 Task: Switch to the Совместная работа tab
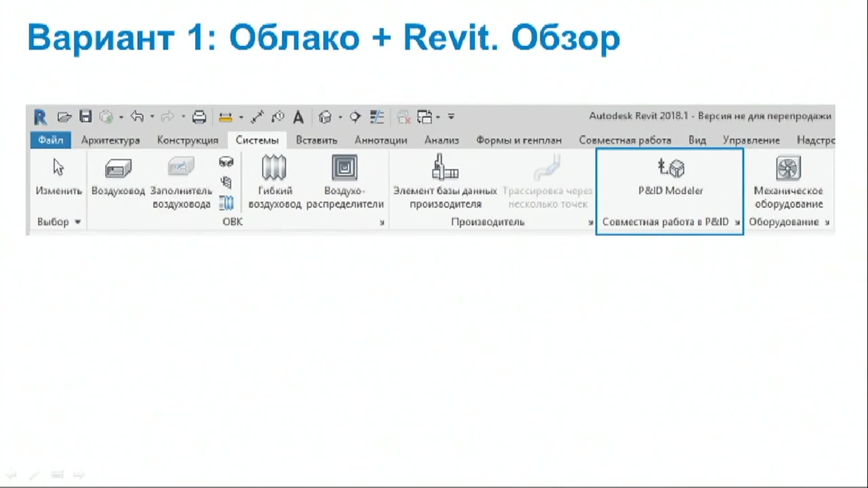pyautogui.click(x=625, y=141)
